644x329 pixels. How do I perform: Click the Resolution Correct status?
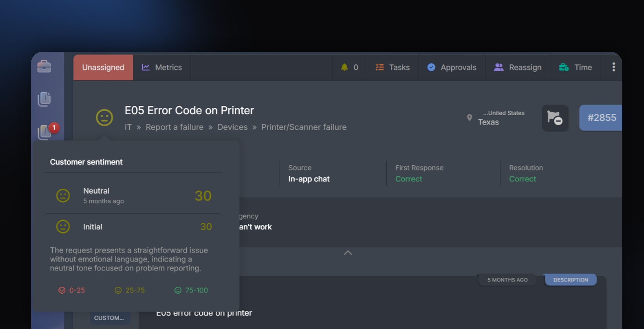pos(523,179)
